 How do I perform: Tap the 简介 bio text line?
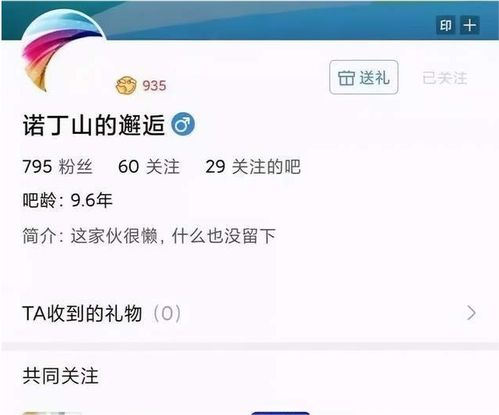tap(149, 236)
